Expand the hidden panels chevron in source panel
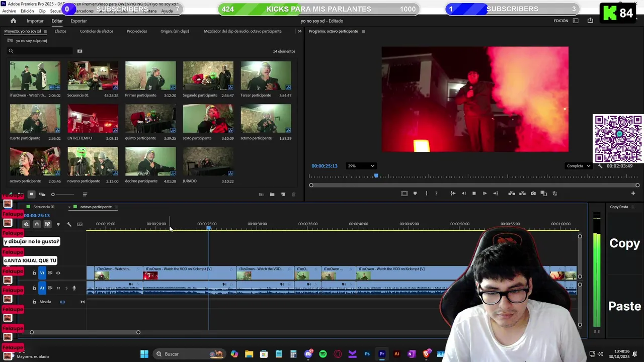This screenshot has width=644, height=362. point(299,31)
